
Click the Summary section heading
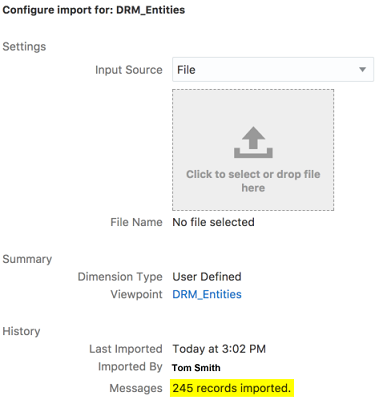pos(27,259)
